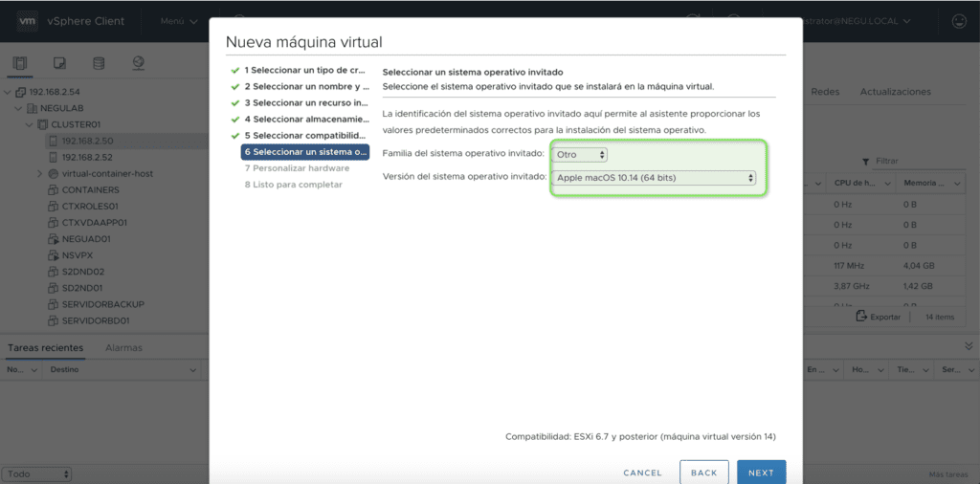Click the NEXT button

click(761, 473)
